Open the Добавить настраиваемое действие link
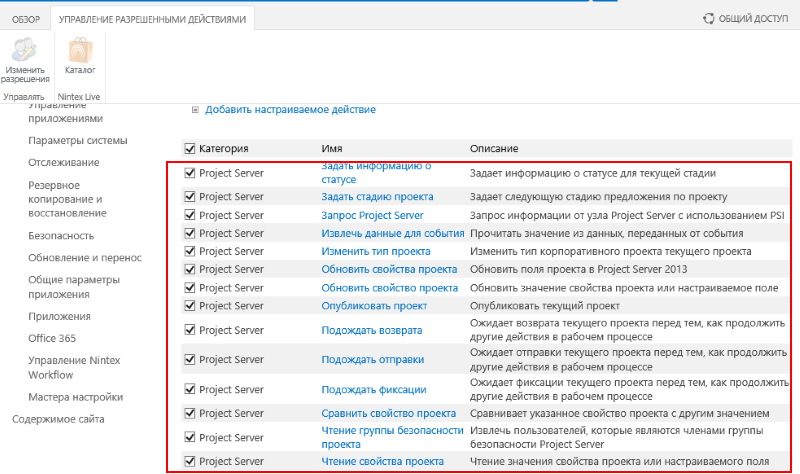 (x=290, y=110)
